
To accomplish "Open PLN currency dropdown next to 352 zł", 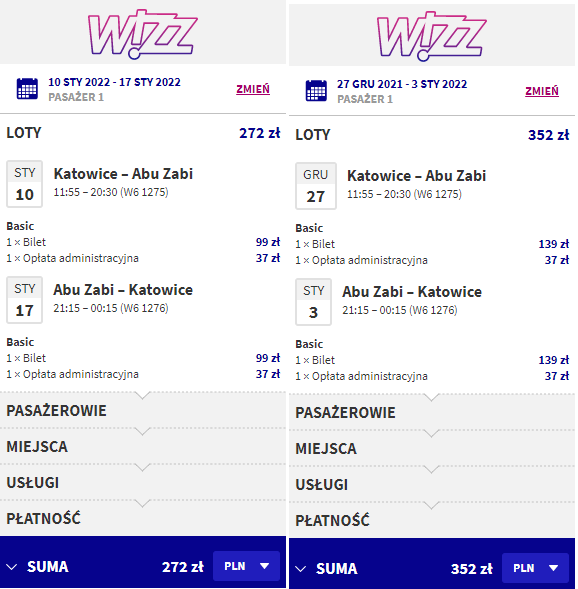I will [536, 568].
